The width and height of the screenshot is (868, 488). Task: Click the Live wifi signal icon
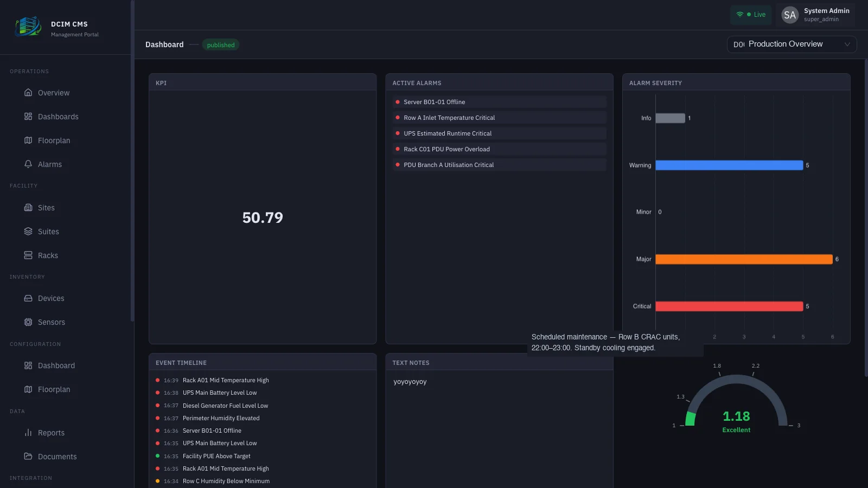pyautogui.click(x=739, y=15)
